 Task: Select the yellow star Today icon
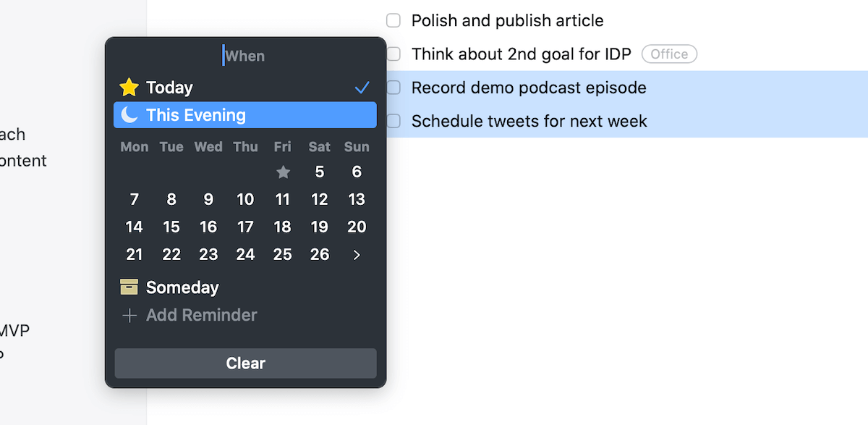point(129,87)
